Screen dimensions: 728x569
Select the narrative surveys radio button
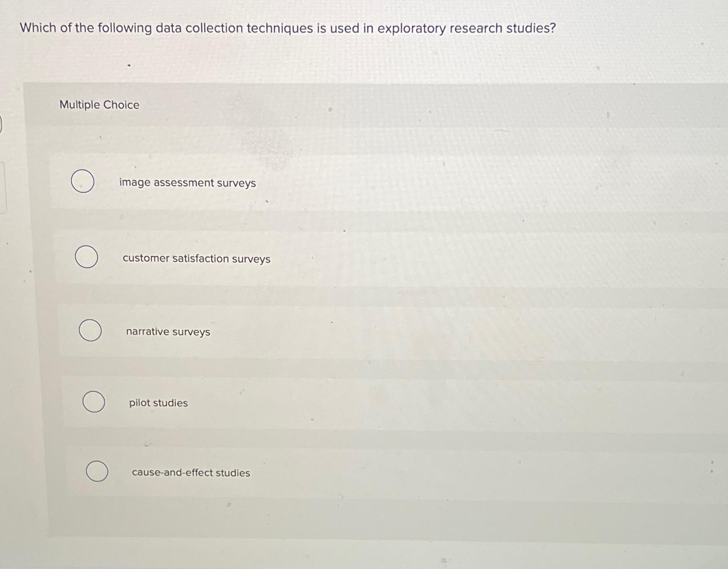coord(90,330)
